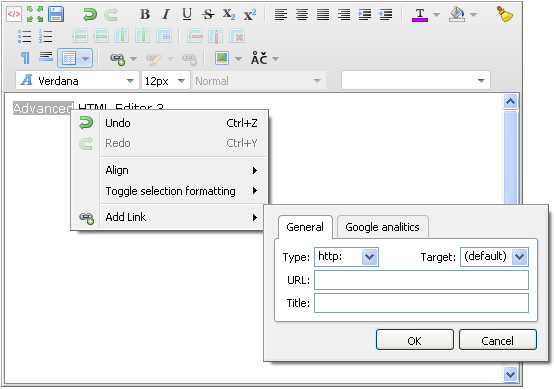Click into the URL input field
This screenshot has width=554, height=390.
(x=421, y=280)
